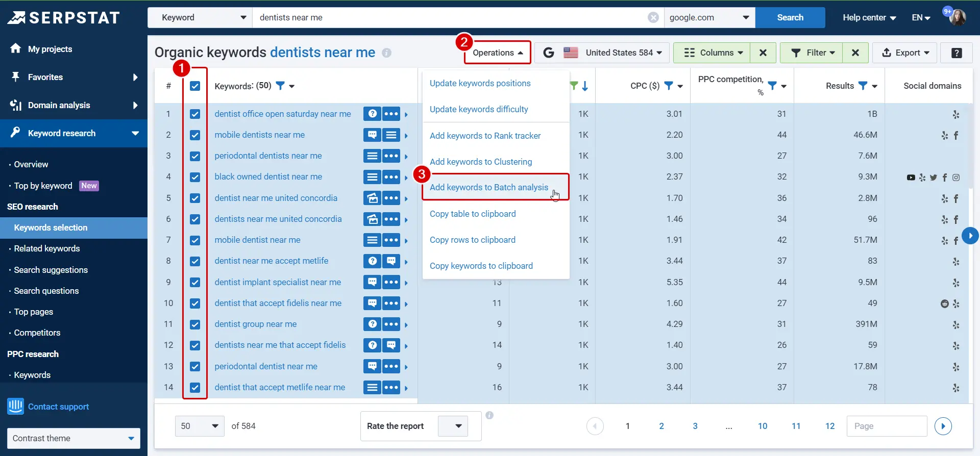Screen dimensions: 980x456
Task: Click the list icon for 'black owned dentist near me'
Action: click(373, 176)
